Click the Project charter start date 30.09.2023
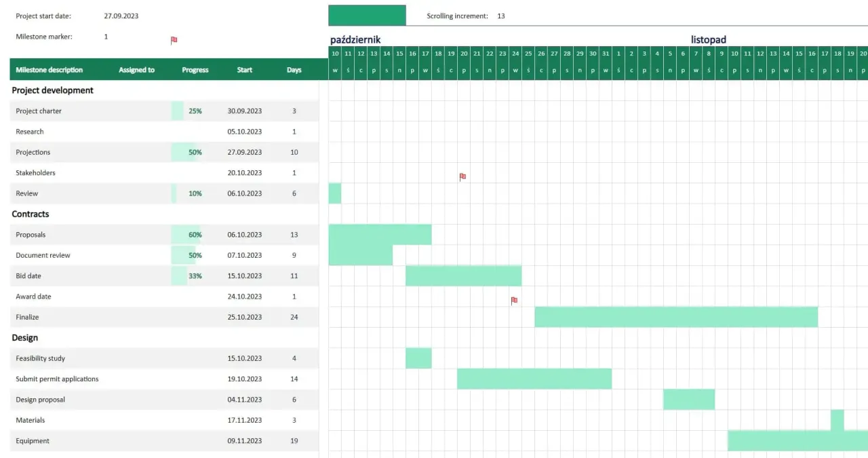Image resolution: width=868 pixels, height=458 pixels. click(x=245, y=111)
